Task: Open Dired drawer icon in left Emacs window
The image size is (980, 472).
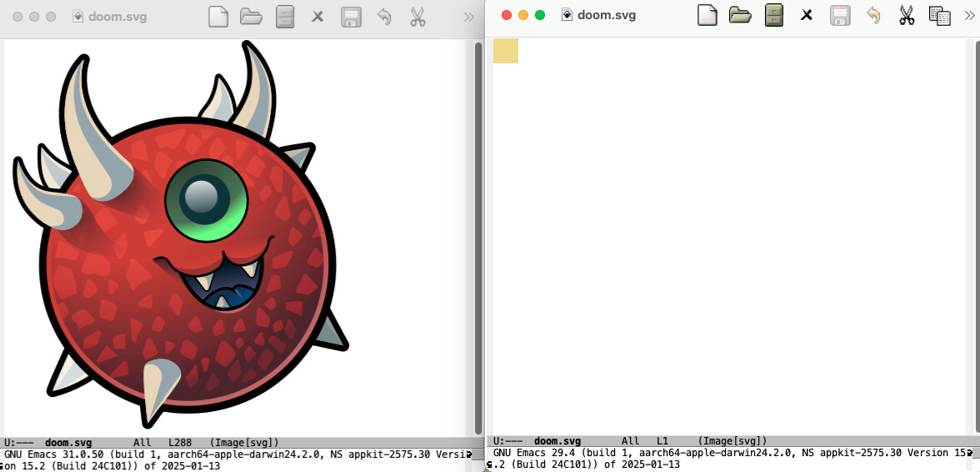Action: [285, 17]
